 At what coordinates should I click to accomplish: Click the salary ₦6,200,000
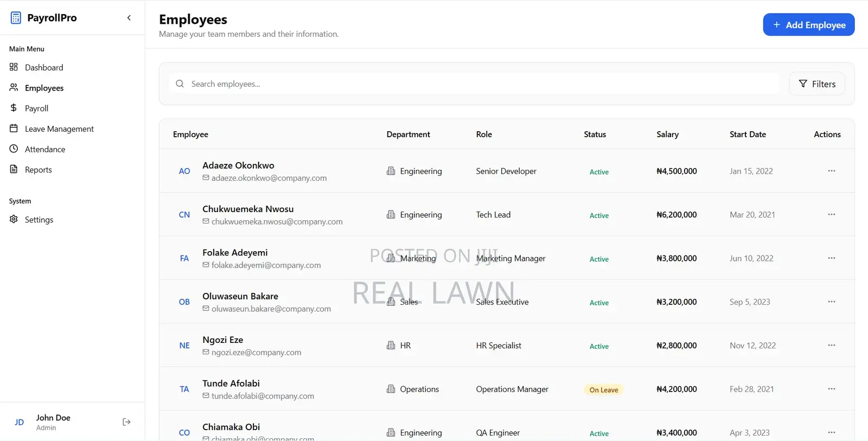[676, 215]
